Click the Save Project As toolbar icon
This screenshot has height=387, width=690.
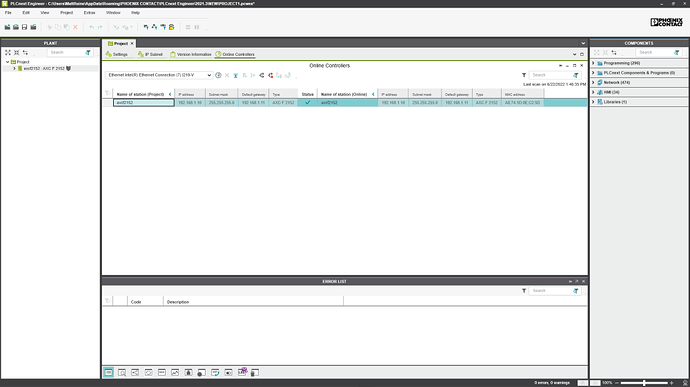(x=33, y=27)
